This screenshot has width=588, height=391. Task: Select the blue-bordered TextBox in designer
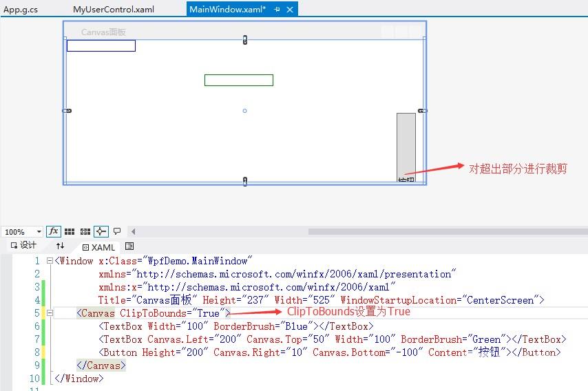(x=101, y=45)
